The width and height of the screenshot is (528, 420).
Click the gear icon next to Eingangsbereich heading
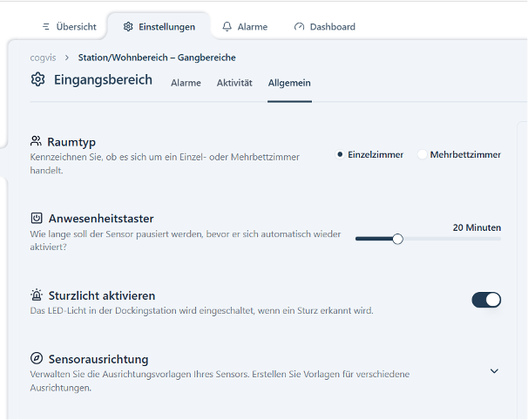pos(37,80)
